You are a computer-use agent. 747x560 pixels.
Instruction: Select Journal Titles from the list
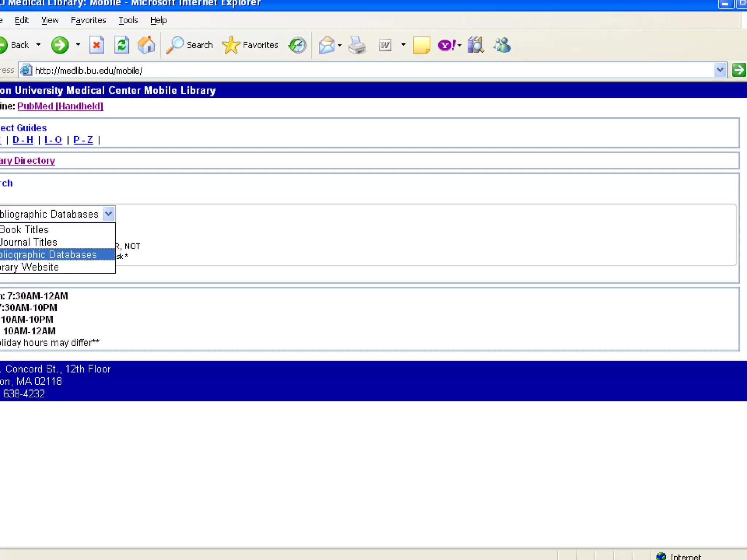coord(29,242)
